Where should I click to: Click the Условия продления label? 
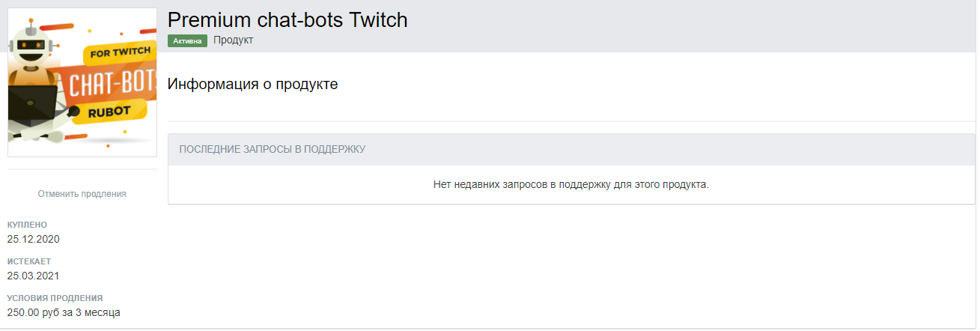tap(55, 298)
